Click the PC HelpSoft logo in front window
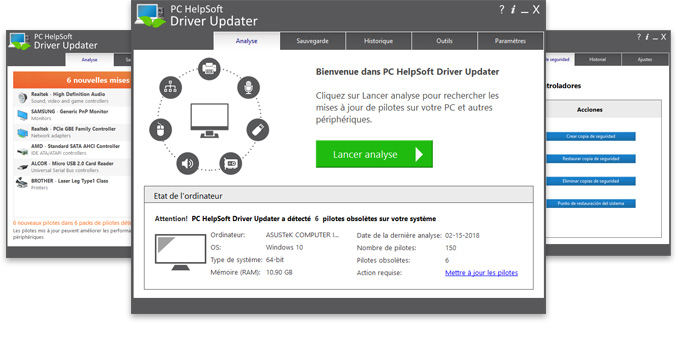Image resolution: width=677 pixels, height=362 pixels. [x=150, y=16]
